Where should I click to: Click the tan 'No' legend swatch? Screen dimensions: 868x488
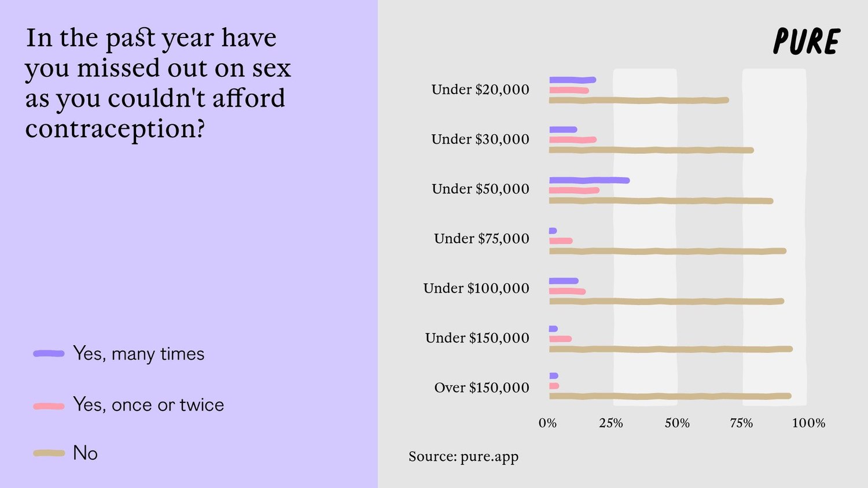tap(49, 453)
